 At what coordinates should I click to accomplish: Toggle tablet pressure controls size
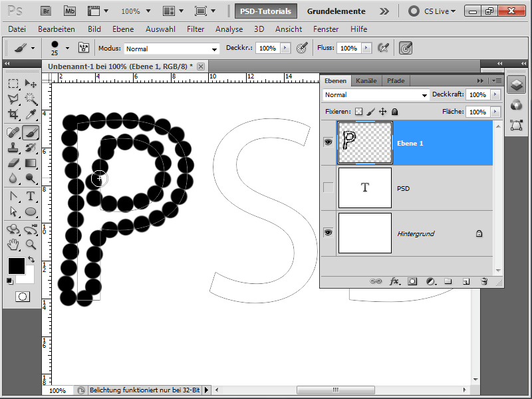point(406,48)
